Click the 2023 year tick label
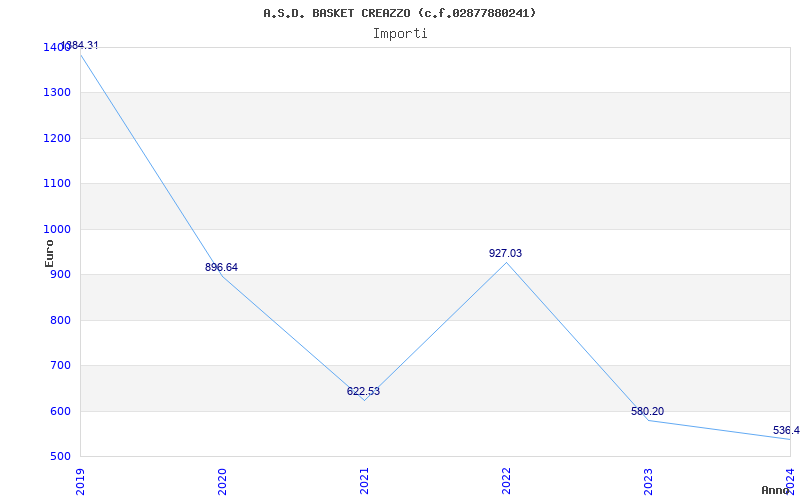 [648, 481]
